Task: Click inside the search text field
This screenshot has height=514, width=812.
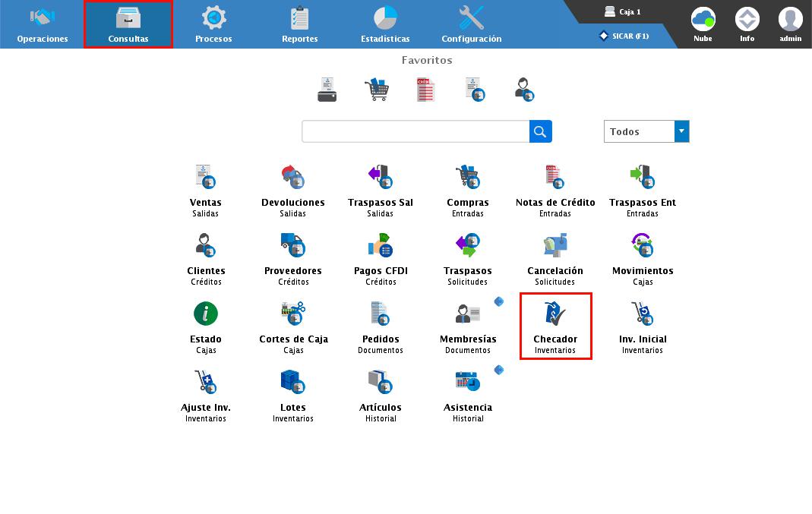Action: (x=415, y=131)
